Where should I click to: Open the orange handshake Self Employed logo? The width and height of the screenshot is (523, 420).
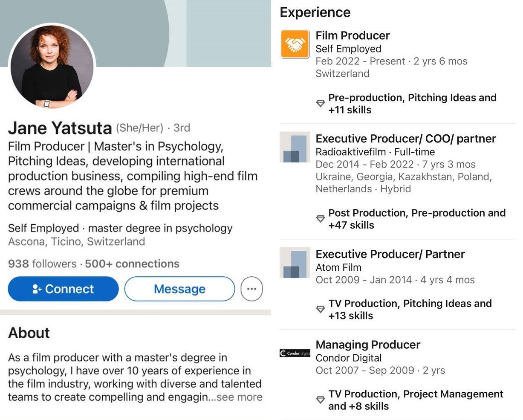295,44
